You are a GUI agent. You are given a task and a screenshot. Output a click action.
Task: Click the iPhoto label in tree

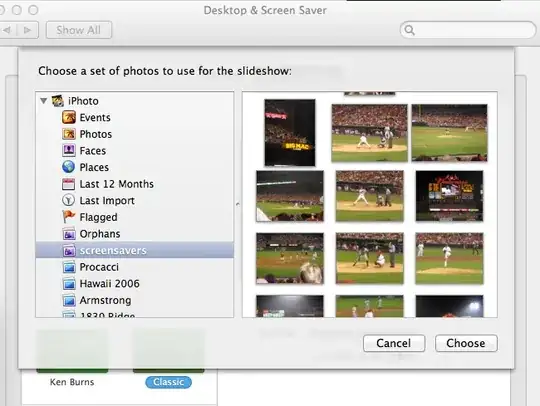(83, 101)
